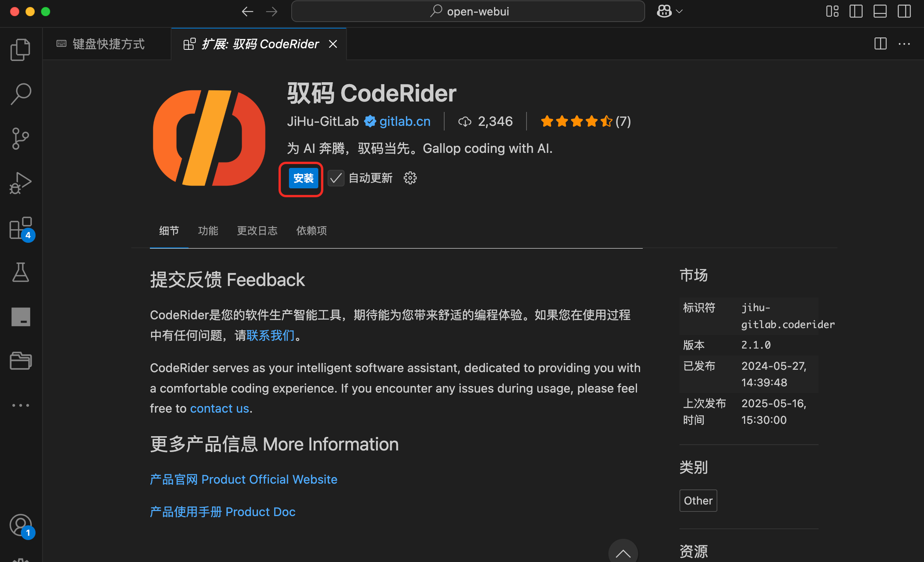
Task: Open 产品官网 Product Official Website link
Action: click(243, 479)
